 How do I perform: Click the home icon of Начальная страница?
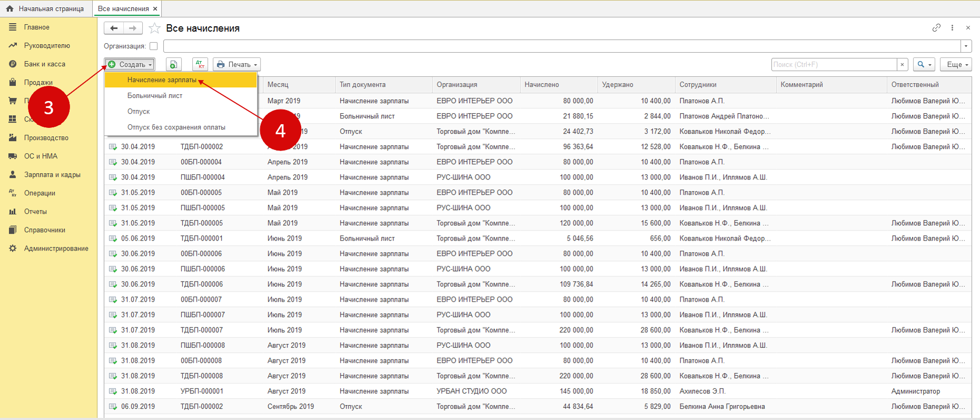[9, 8]
